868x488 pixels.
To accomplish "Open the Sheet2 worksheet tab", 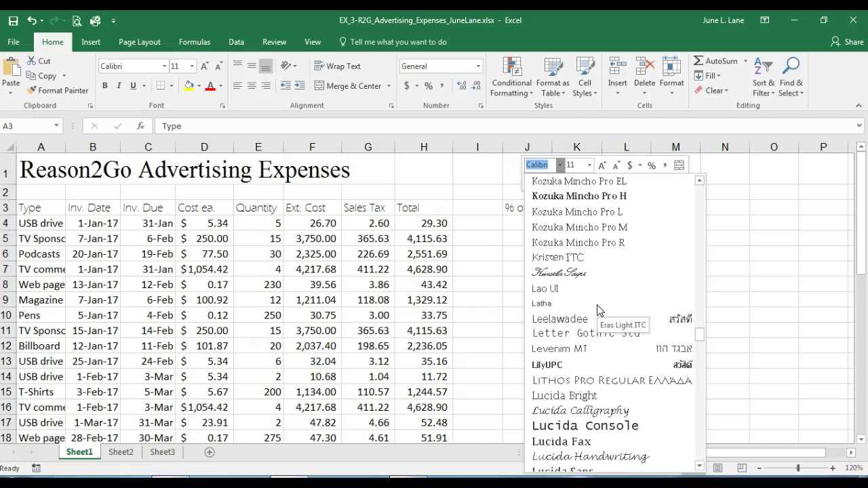I will (121, 452).
